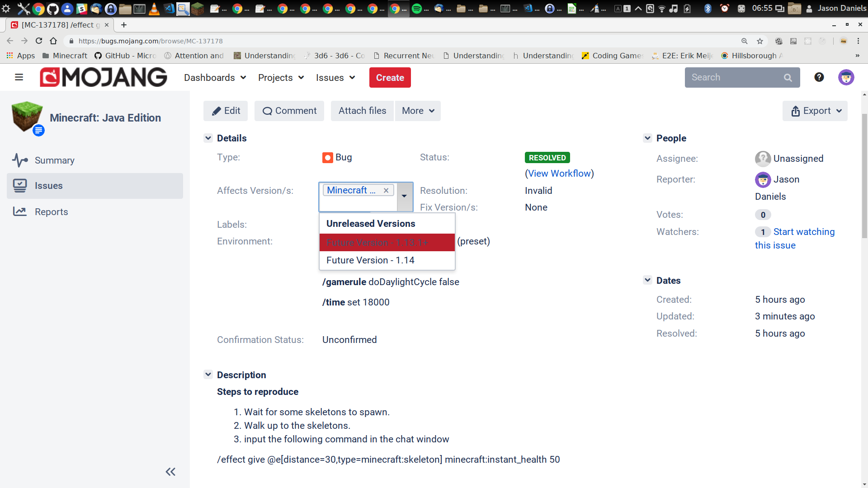
Task: Open the View Workflow link
Action: [x=559, y=174]
